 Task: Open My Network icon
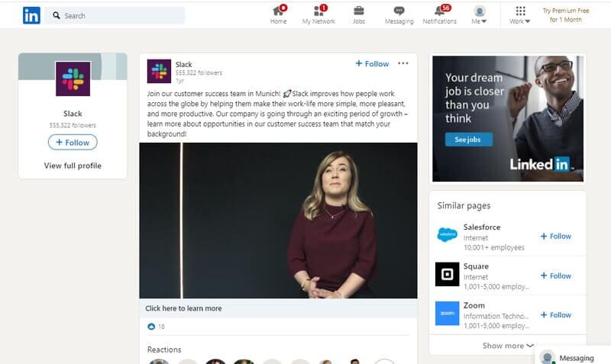[x=318, y=14]
